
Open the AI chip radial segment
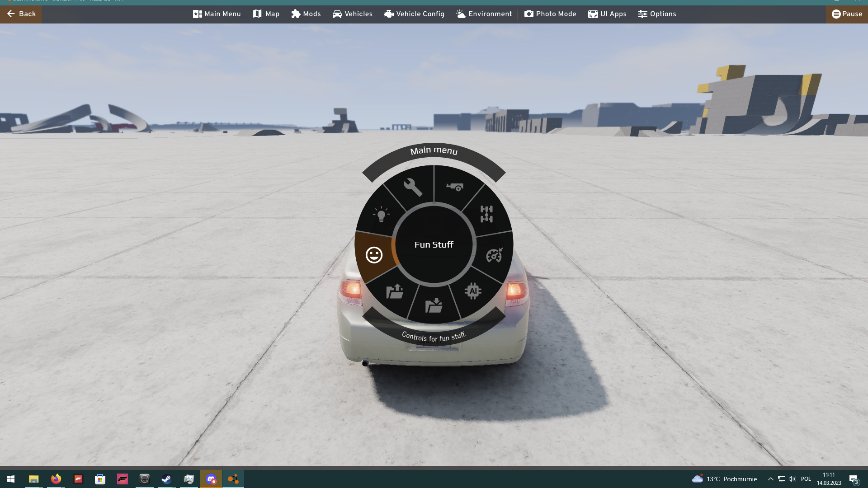[473, 291]
